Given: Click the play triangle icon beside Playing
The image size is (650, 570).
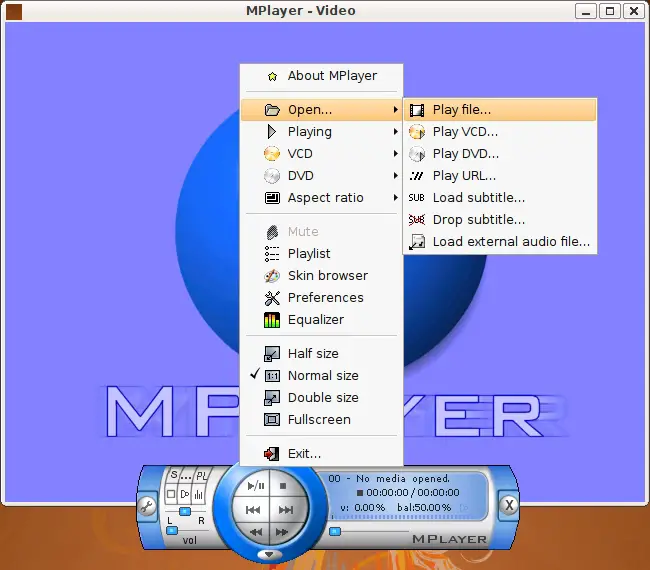Looking at the screenshot, I should [x=272, y=131].
